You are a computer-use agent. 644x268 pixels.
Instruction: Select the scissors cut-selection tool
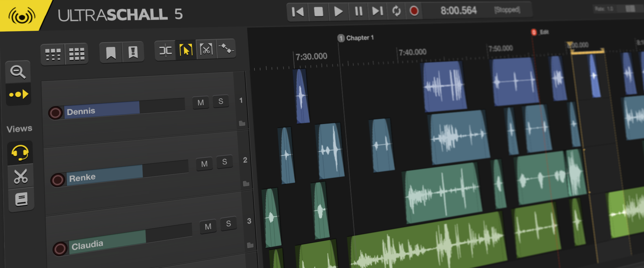pyautogui.click(x=206, y=49)
